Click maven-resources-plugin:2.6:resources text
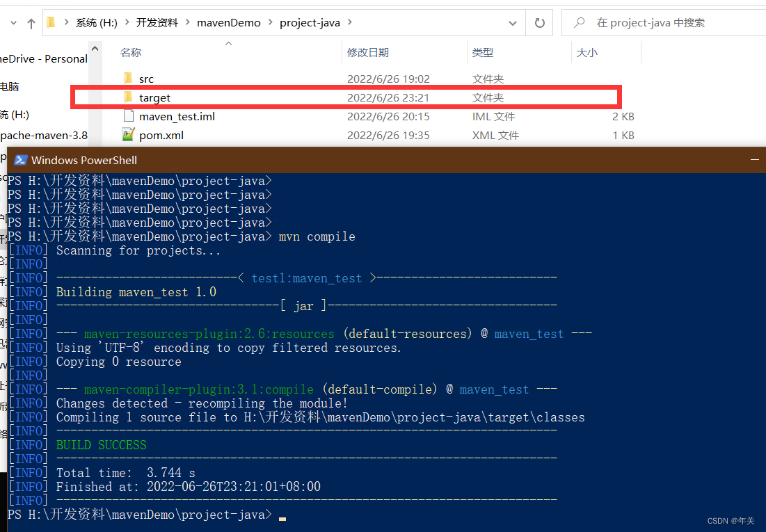Screen dimensions: 766x532 coord(209,334)
